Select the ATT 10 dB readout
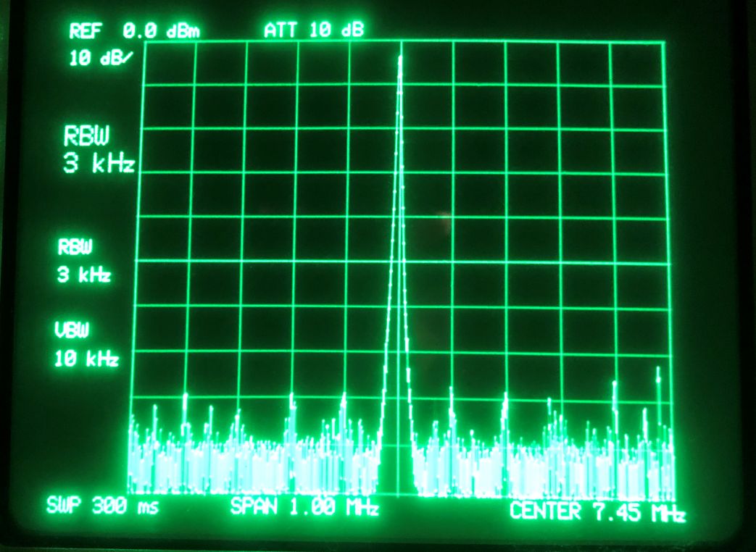Screen dimensions: 756x552 click(313, 30)
